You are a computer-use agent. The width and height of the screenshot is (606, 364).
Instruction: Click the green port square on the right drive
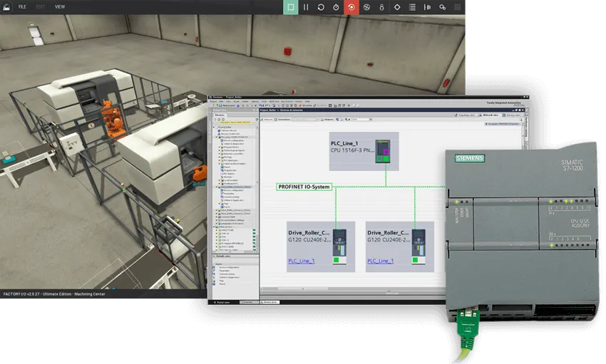click(416, 260)
